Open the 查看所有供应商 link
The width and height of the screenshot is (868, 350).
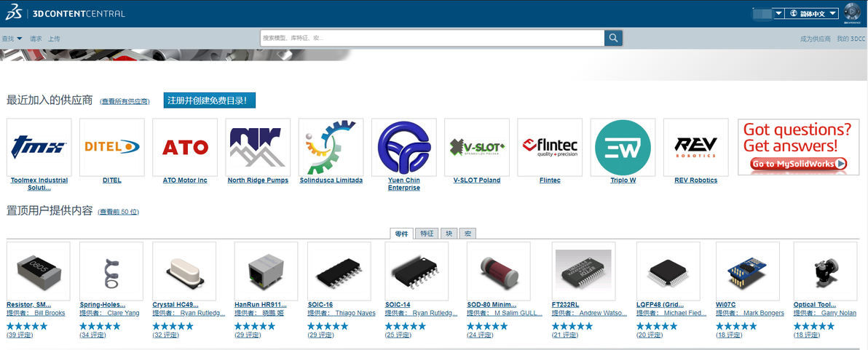pos(125,102)
